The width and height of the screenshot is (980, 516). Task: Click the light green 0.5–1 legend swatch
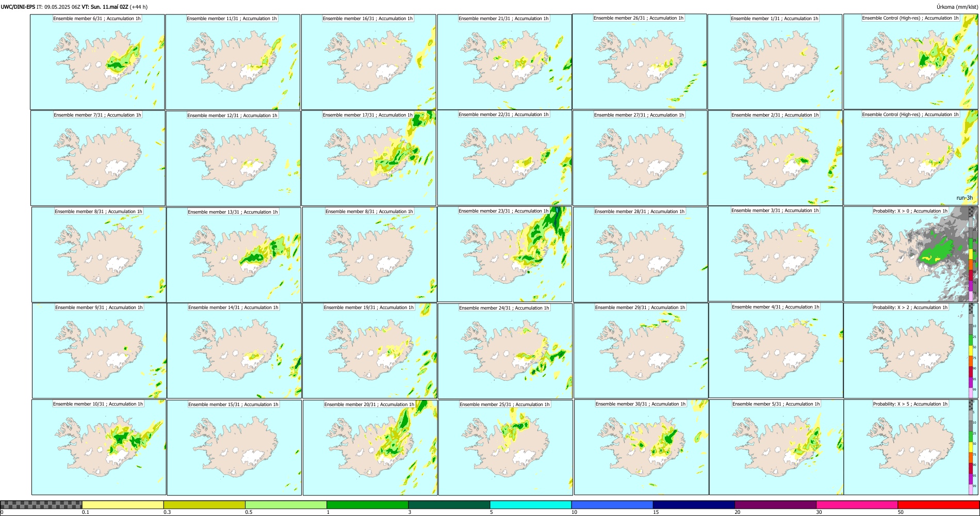(x=286, y=505)
